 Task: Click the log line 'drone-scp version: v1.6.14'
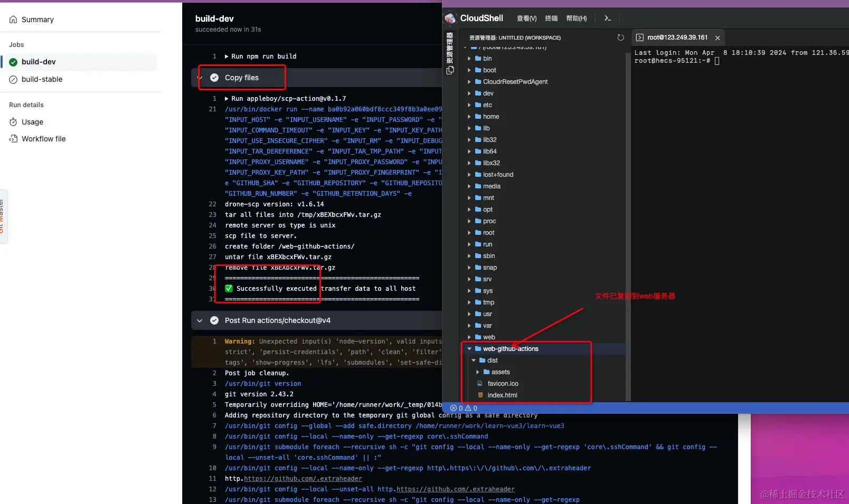point(275,204)
